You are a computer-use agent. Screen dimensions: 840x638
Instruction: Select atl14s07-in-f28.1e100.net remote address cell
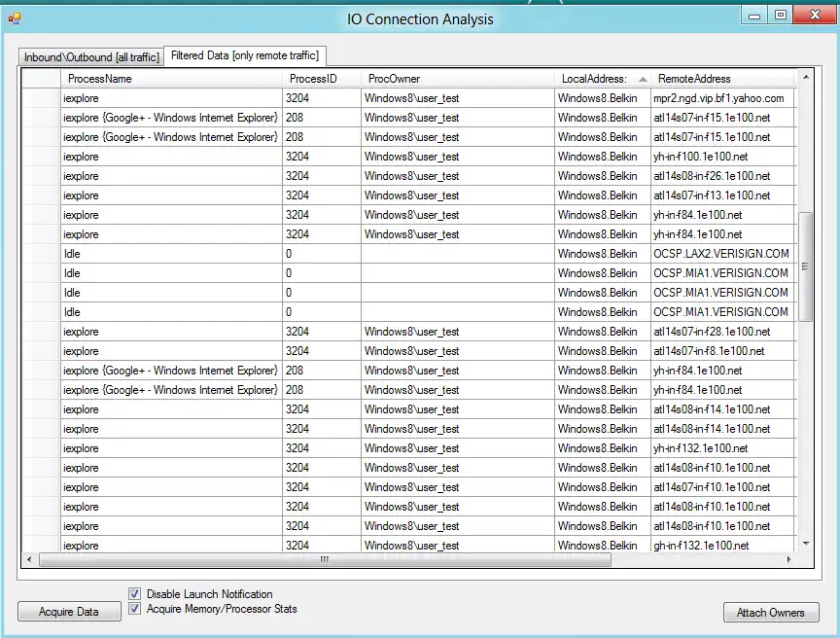[723, 332]
